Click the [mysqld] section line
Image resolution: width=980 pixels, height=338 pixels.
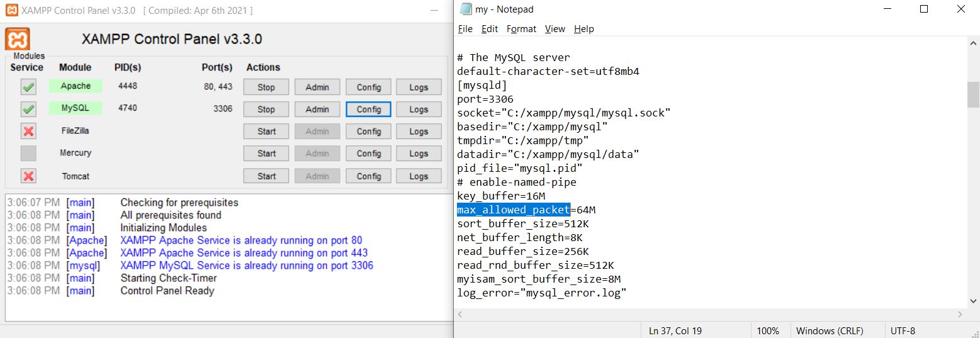coord(482,85)
